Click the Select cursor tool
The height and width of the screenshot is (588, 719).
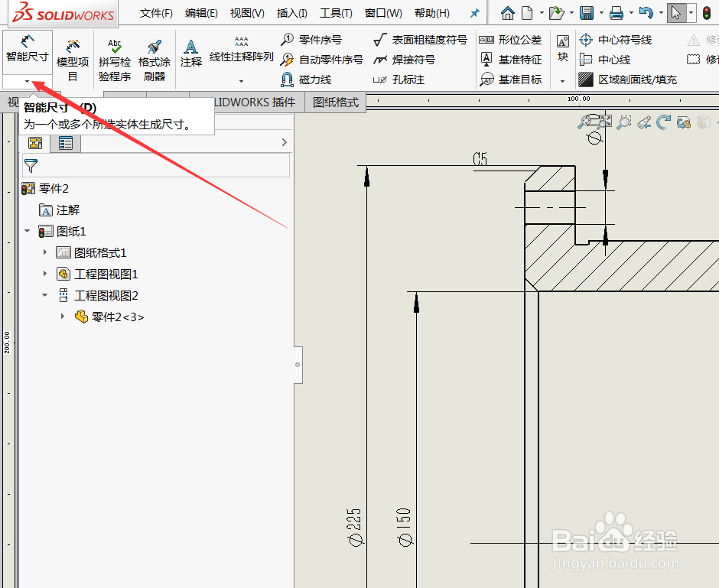676,13
